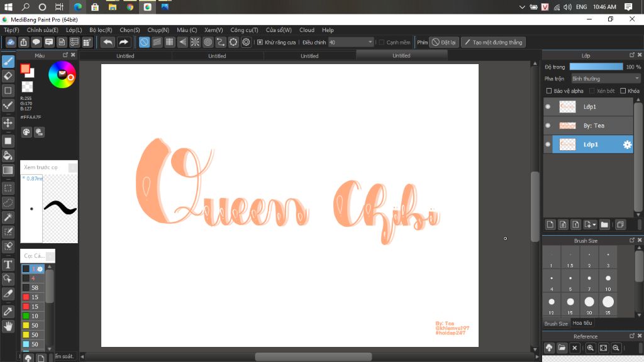
Task: Zoom in the Reference panel
Action: pos(590,348)
